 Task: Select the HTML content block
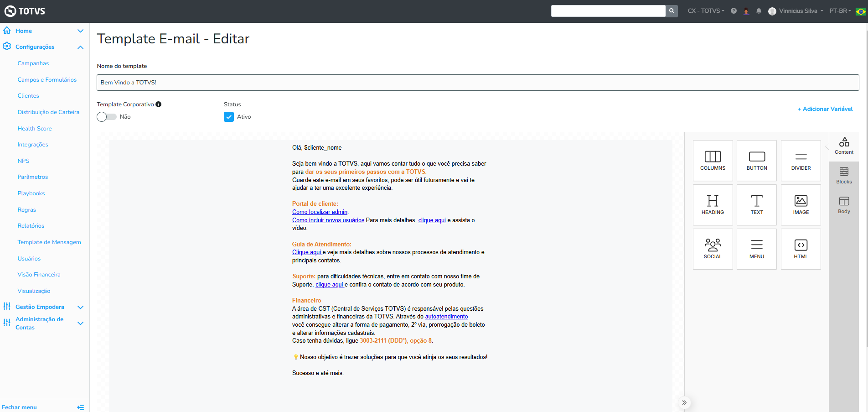click(x=801, y=249)
